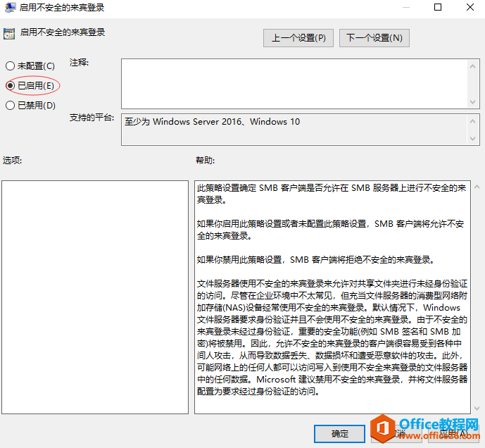485x448 pixels.
Task: Click the policy window icon in title bar
Action: [10, 8]
